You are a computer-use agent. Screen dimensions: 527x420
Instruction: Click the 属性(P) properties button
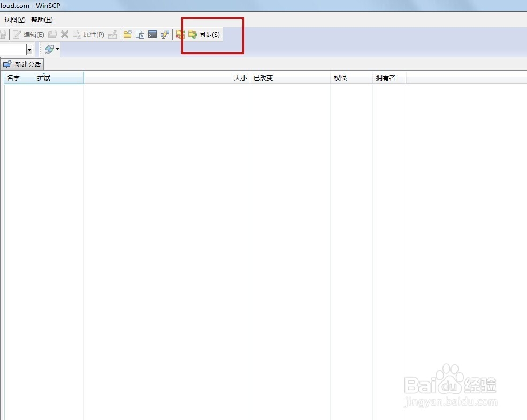click(89, 35)
